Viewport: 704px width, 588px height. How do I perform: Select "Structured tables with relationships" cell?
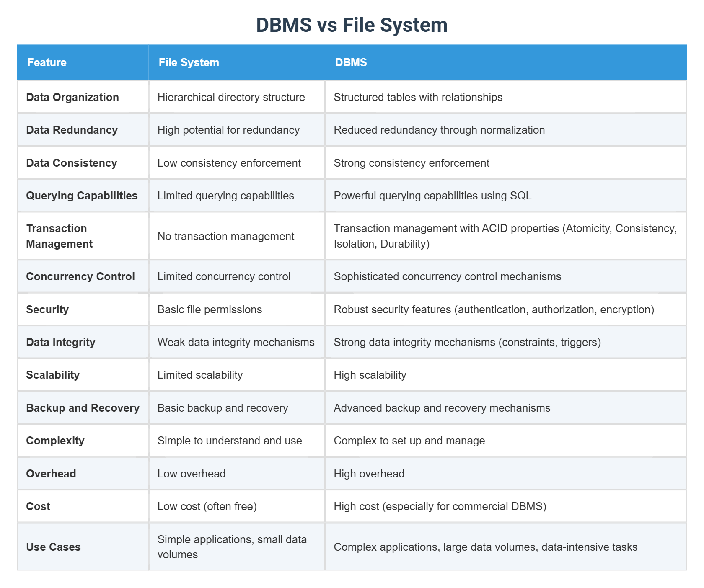pyautogui.click(x=506, y=97)
